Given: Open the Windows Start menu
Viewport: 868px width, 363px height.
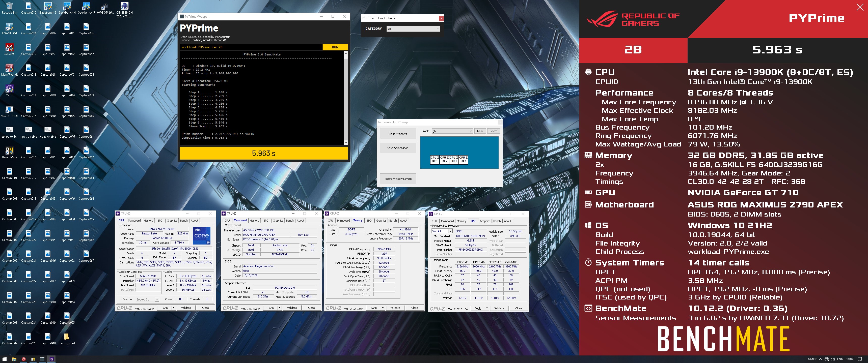Looking at the screenshot, I should click(x=5, y=359).
